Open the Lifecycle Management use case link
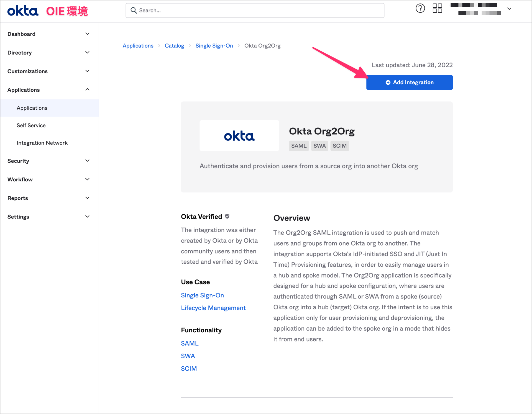Image resolution: width=532 pixels, height=414 pixels. [x=213, y=308]
